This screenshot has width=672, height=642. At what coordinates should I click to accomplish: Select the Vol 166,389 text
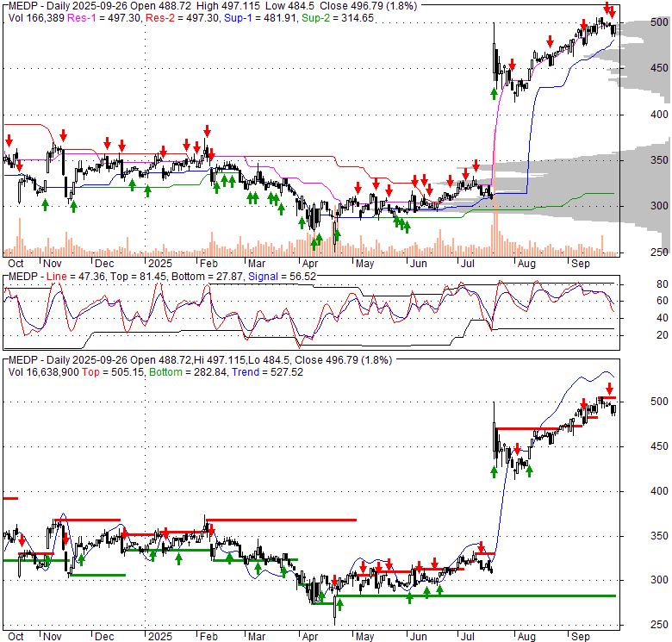(36, 18)
